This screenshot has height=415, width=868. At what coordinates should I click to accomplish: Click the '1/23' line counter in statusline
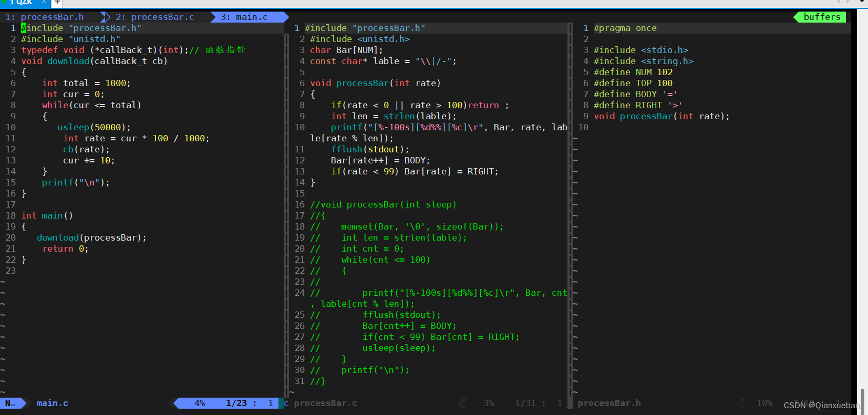coord(236,403)
